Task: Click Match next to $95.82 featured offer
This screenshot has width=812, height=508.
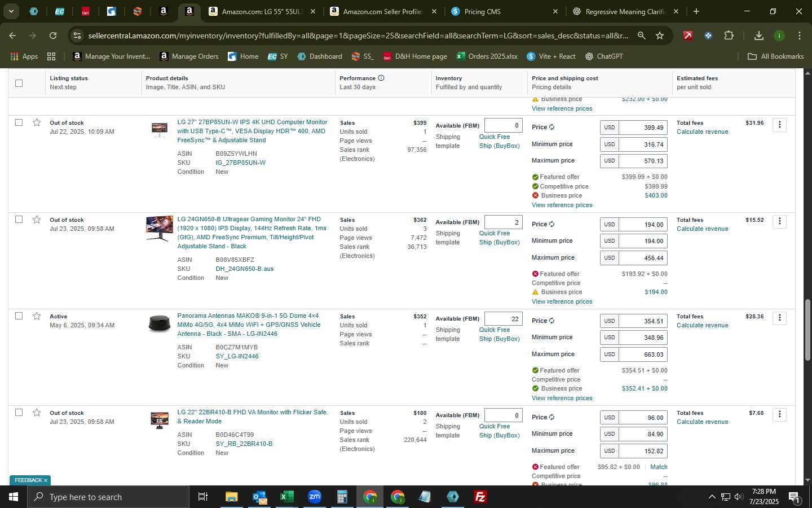Action: (x=659, y=467)
